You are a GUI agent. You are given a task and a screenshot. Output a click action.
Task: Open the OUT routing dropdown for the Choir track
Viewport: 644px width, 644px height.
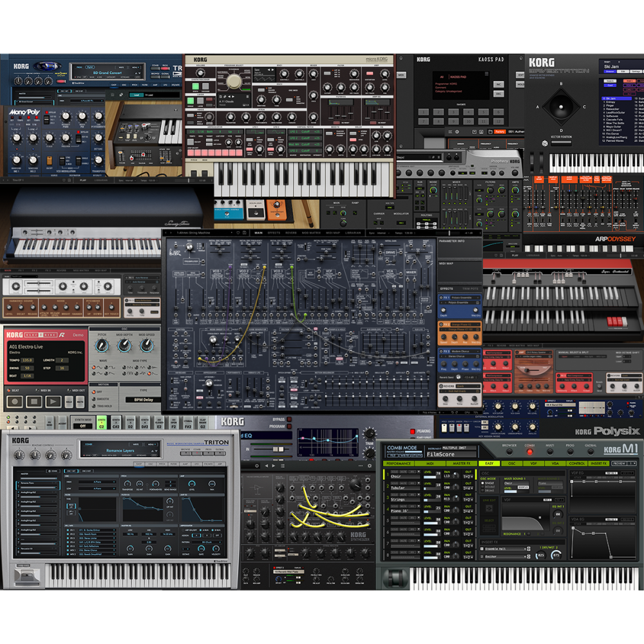[x=468, y=477]
